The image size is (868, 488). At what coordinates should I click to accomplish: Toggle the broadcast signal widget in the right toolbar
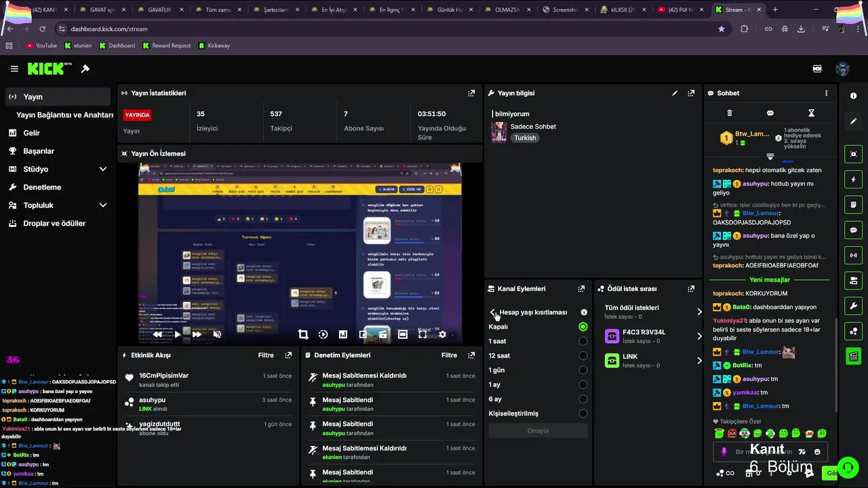tap(853, 256)
